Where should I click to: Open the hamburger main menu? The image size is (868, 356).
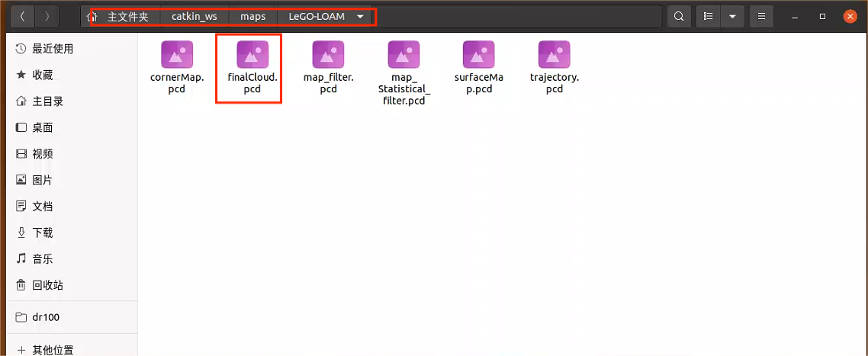pos(760,16)
